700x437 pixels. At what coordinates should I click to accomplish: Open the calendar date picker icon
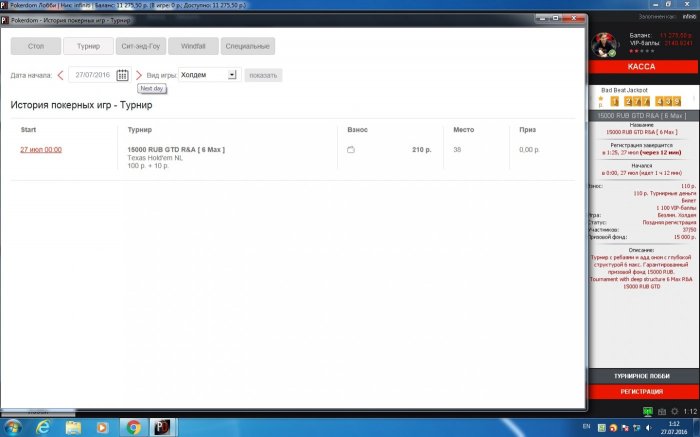pyautogui.click(x=122, y=75)
